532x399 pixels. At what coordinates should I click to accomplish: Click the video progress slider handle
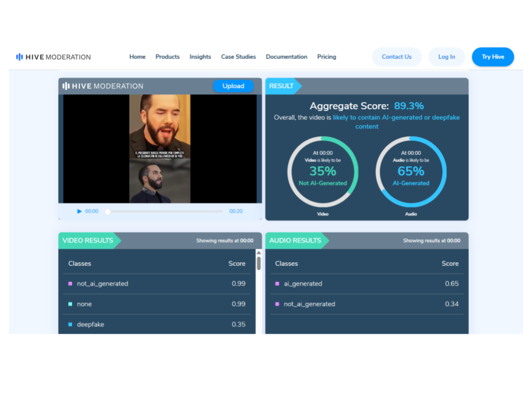108,211
